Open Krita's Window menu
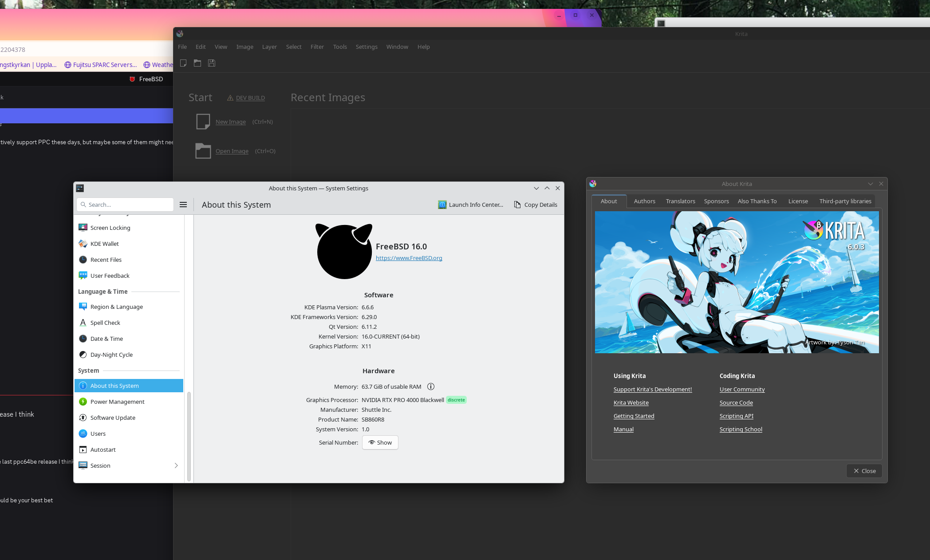The height and width of the screenshot is (560, 930). (397, 47)
